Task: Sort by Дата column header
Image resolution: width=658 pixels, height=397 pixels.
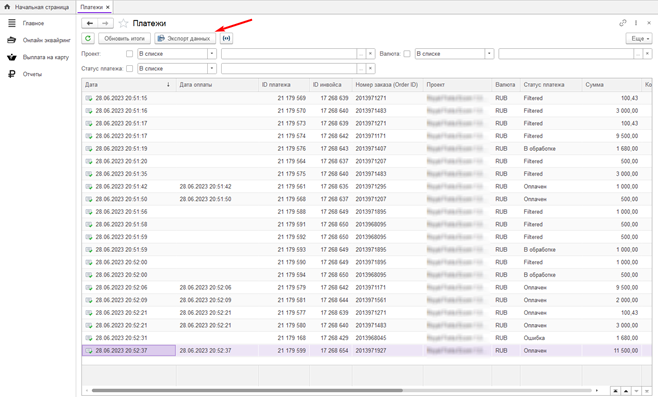Action: click(129, 85)
